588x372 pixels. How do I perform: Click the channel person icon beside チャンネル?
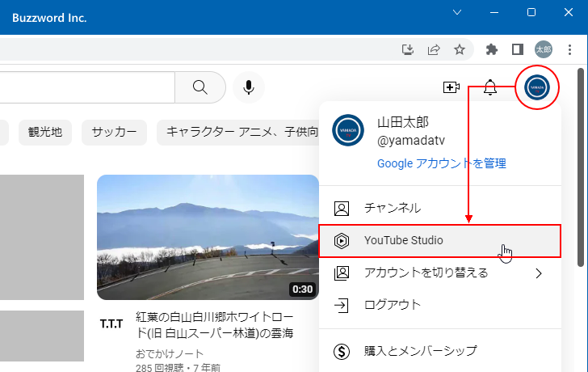pos(342,209)
